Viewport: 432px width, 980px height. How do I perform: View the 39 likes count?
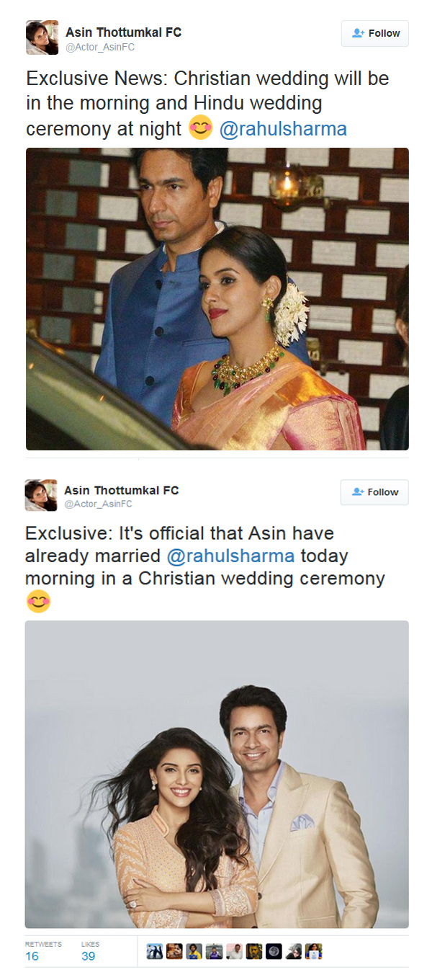[89, 956]
